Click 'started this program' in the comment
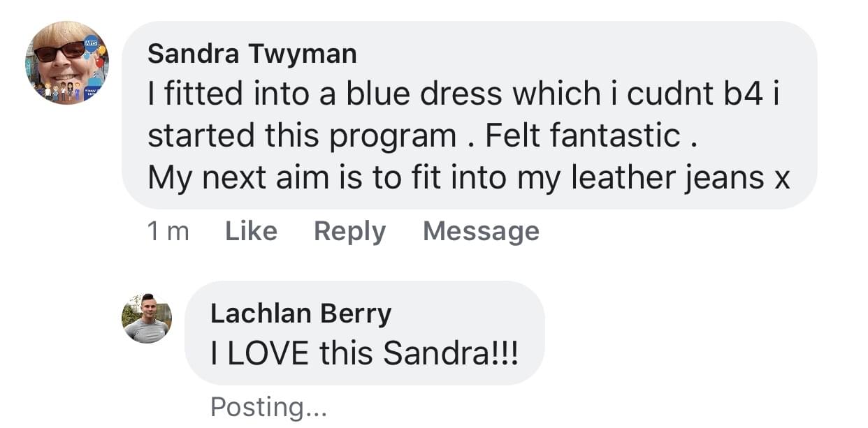Viewport: 868px width, 428px height. (301, 135)
